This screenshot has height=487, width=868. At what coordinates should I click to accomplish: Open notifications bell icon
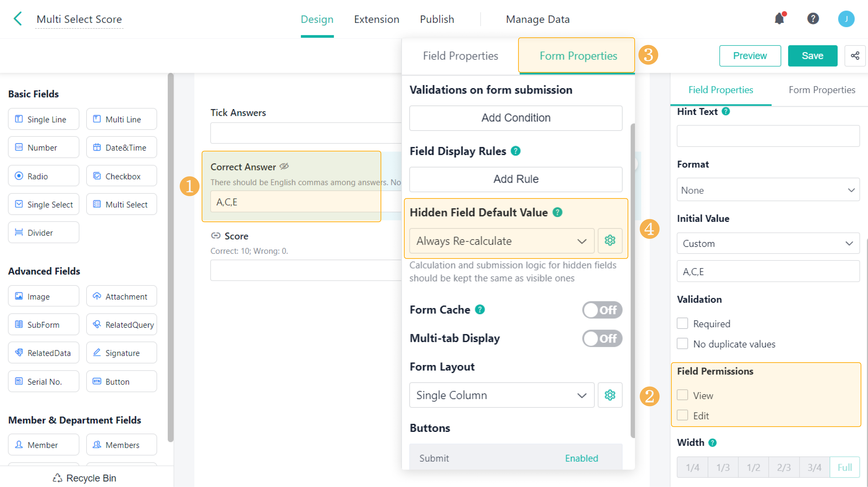coord(779,19)
